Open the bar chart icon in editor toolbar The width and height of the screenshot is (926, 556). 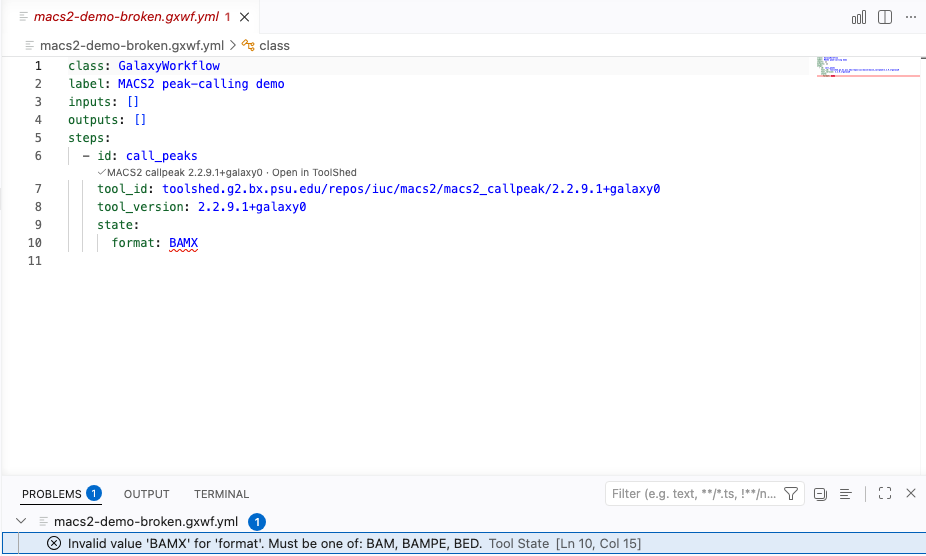point(859,17)
